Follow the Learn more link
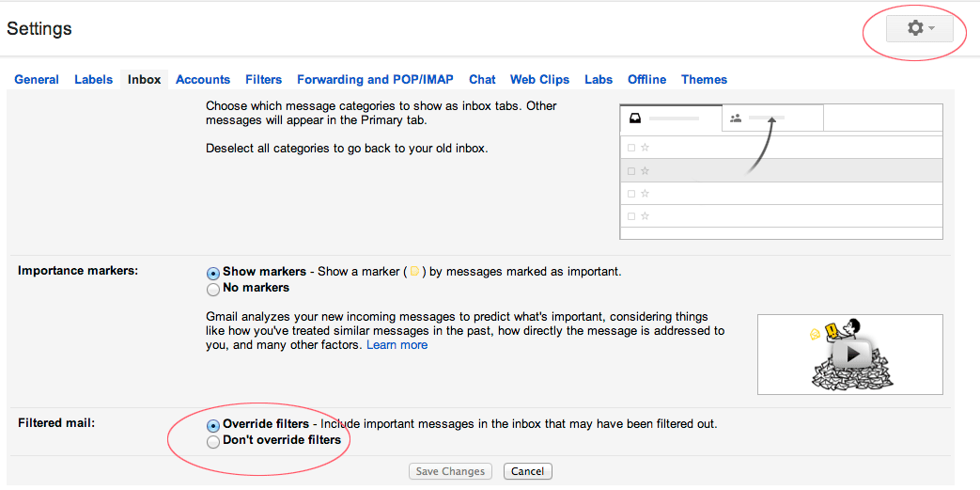This screenshot has width=980, height=490. pos(397,345)
